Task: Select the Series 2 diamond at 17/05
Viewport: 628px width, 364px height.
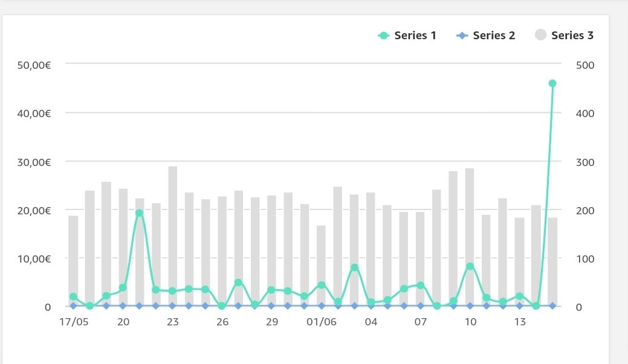Action: pyautogui.click(x=73, y=305)
